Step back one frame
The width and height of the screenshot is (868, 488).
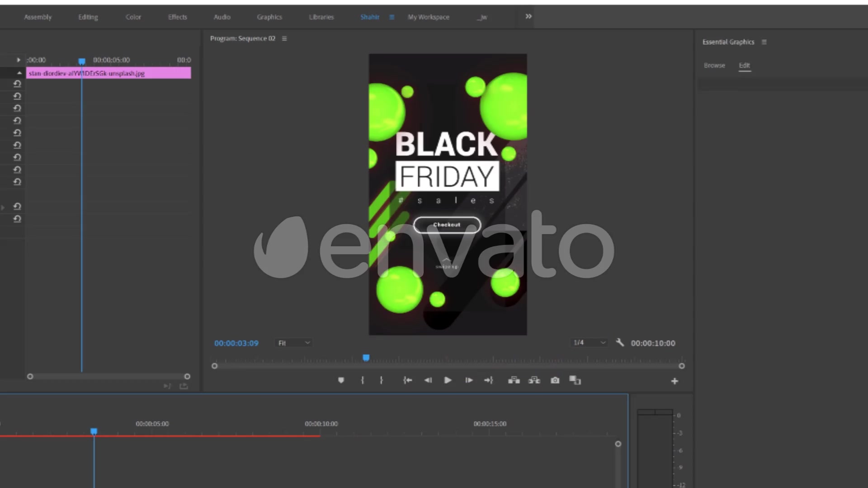pyautogui.click(x=428, y=380)
